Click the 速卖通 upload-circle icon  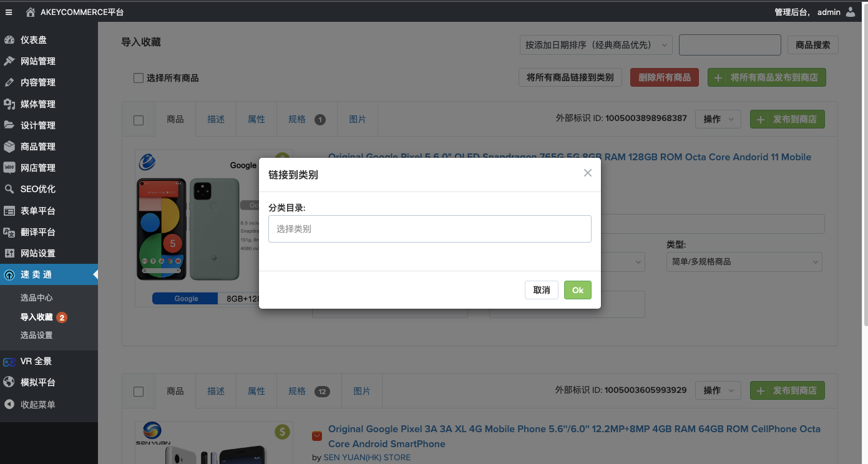coord(9,275)
